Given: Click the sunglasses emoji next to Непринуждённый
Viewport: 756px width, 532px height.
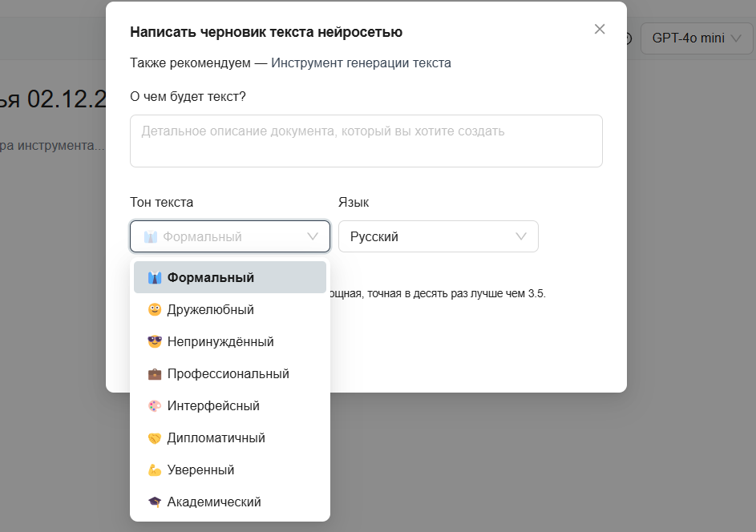Looking at the screenshot, I should tap(154, 341).
